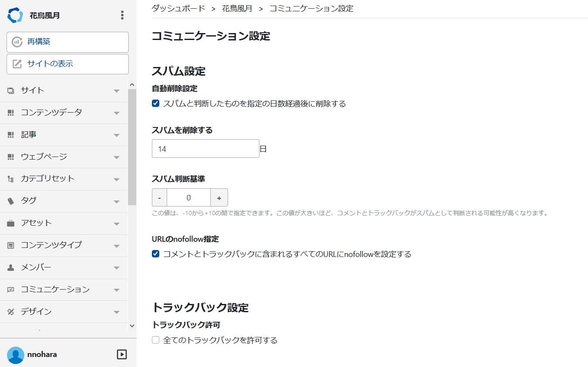The image size is (588, 367).
Task: Expand the メンバー menu arrow
Action: [x=116, y=268]
